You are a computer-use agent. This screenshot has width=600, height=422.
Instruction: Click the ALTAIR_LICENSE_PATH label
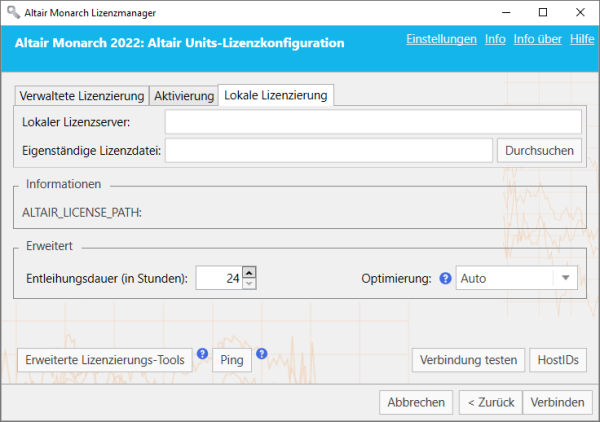82,212
